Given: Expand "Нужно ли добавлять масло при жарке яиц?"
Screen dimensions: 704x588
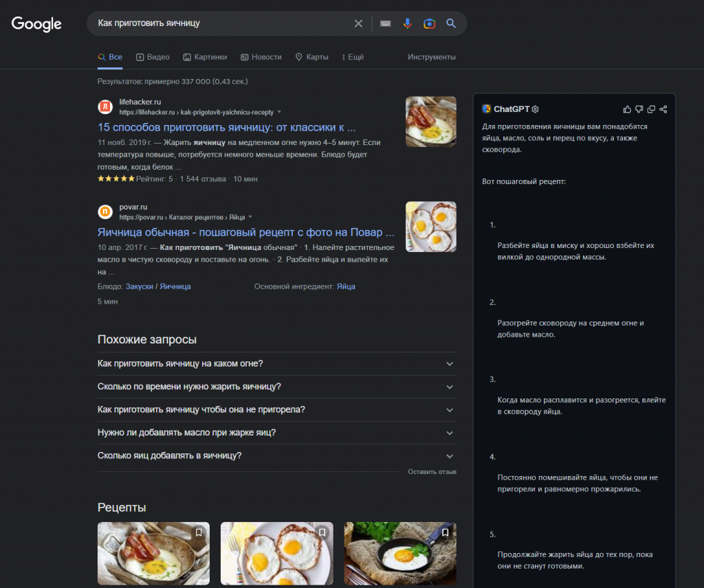Looking at the screenshot, I should 276,433.
